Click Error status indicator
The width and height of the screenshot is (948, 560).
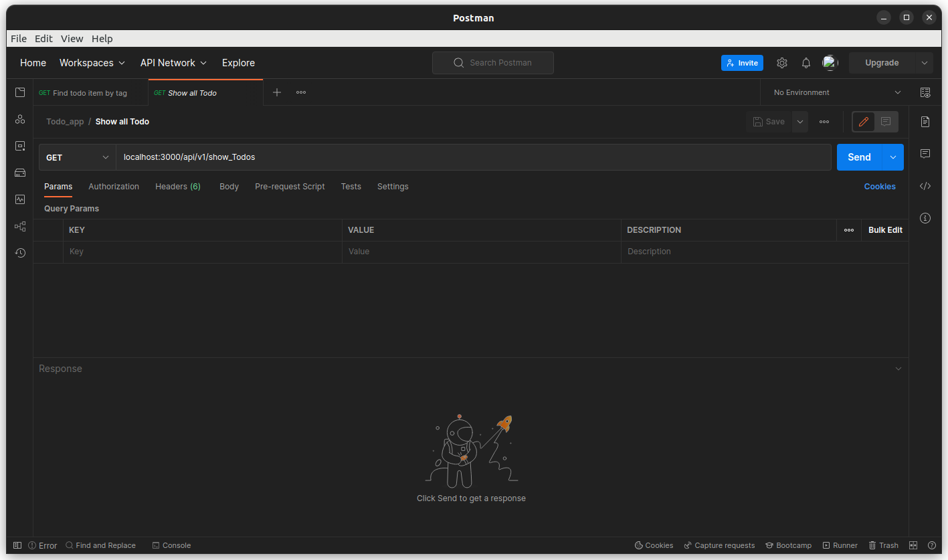click(42, 545)
